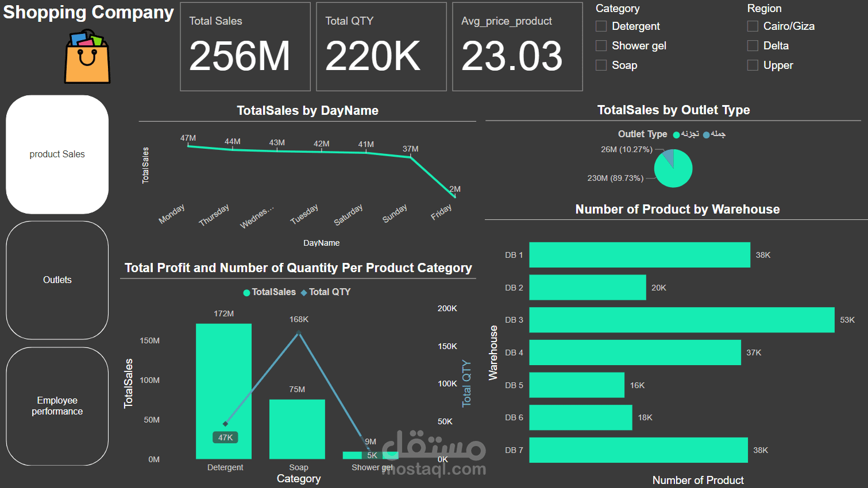868x488 pixels.
Task: Enable the Cairo/Giza region filter
Action: [x=753, y=26]
